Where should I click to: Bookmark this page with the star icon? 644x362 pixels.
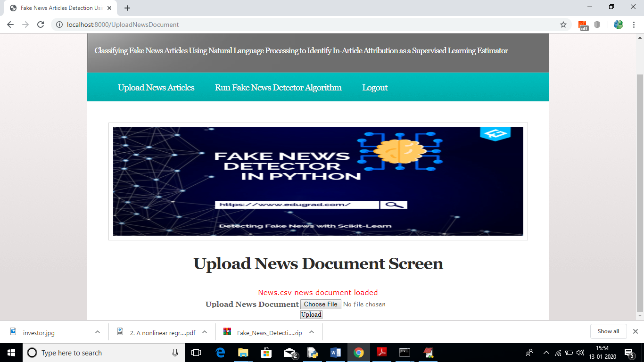point(563,25)
